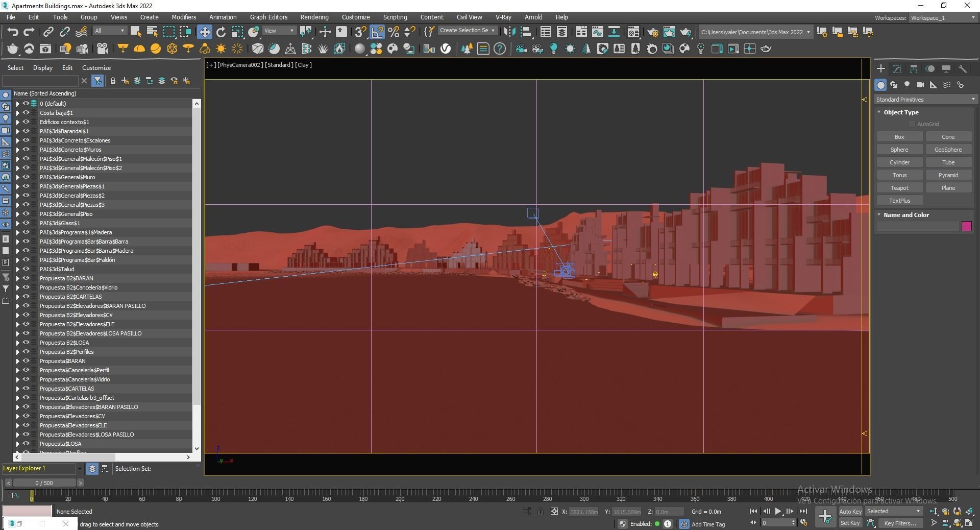Viewport: 980px width, 530px height.
Task: Open the Standard Primitives dropdown
Action: tap(925, 100)
